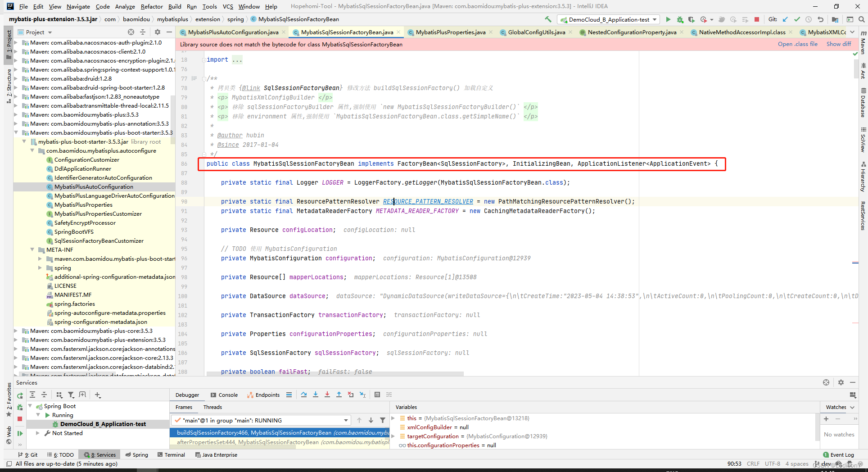Open the Terminal tool window
The image size is (868, 472).
pyautogui.click(x=171, y=455)
